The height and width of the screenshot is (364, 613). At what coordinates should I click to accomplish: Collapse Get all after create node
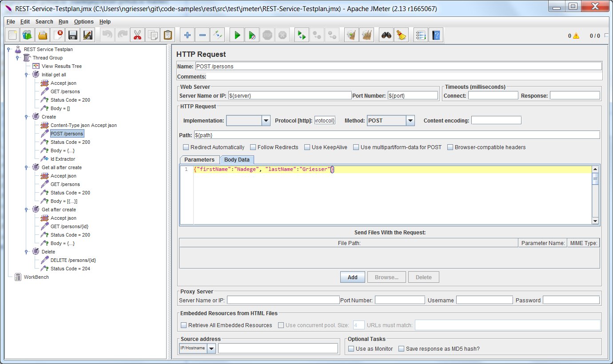point(26,167)
